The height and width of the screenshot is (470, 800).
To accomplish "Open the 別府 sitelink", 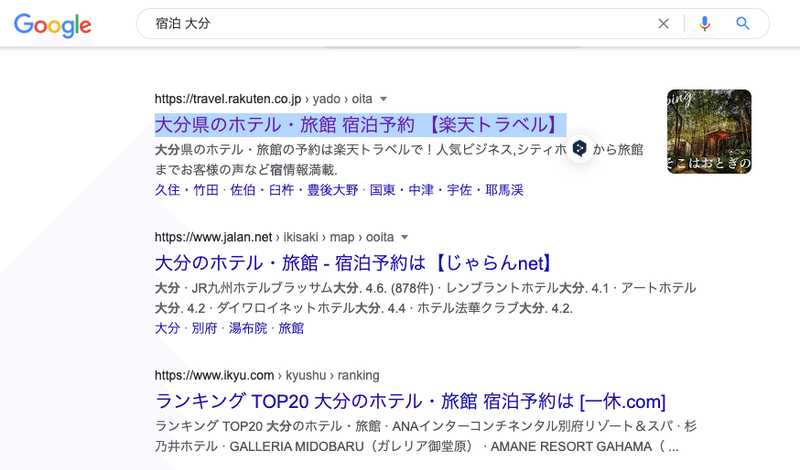I will [204, 328].
